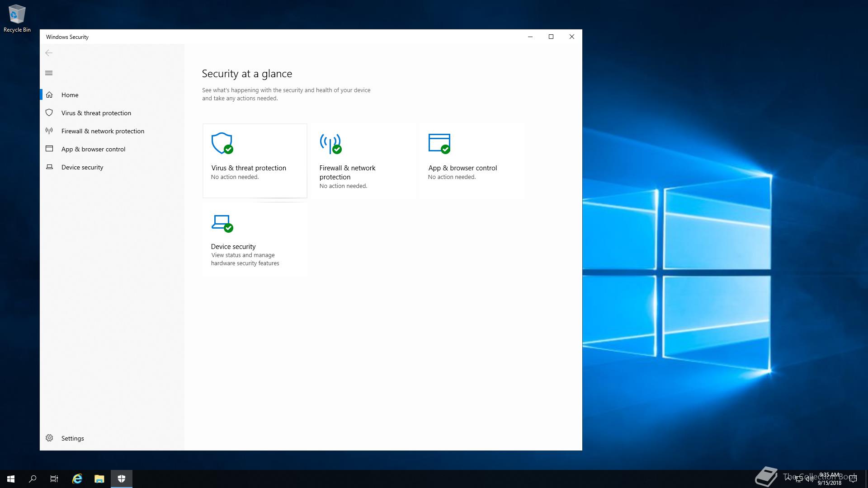Click the sidebar Firewall antenna icon
868x488 pixels.
coord(49,131)
